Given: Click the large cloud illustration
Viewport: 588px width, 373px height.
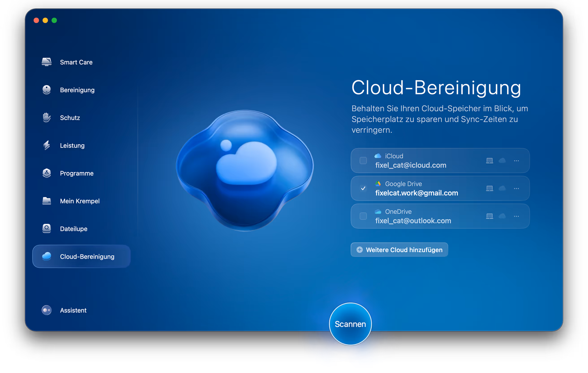Looking at the screenshot, I should (245, 170).
